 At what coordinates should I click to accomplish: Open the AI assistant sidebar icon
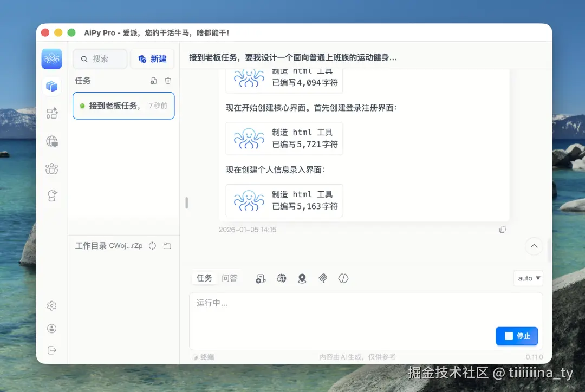point(51,195)
